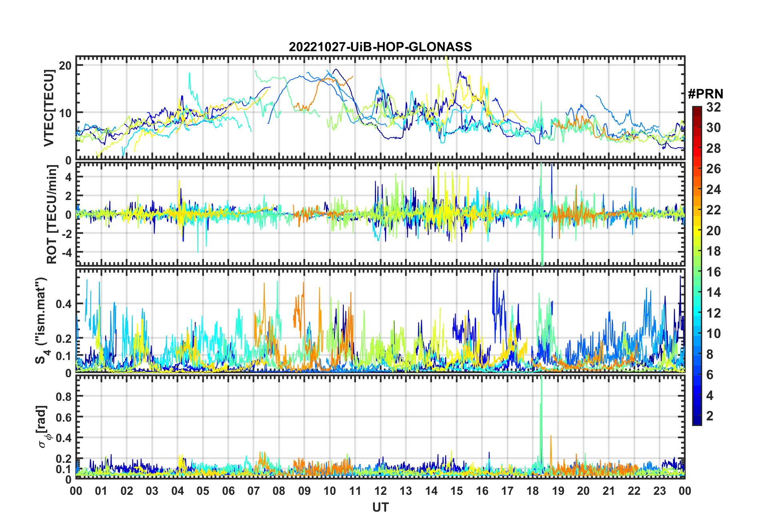Click the ROT [TECU/min] y-axis label
The width and height of the screenshot is (761, 532).
pyautogui.click(x=52, y=214)
